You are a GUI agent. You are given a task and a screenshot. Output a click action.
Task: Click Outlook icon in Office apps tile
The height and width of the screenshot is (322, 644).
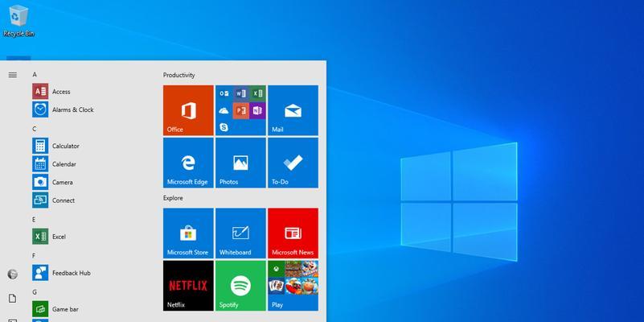point(224,93)
